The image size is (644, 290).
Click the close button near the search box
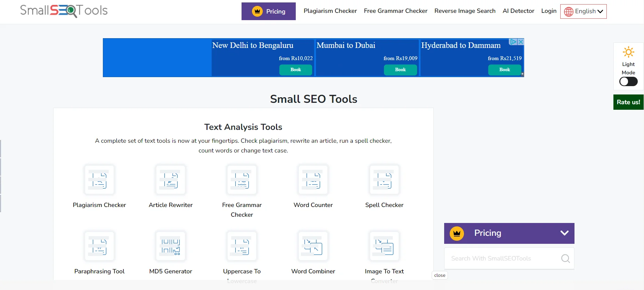tap(440, 275)
